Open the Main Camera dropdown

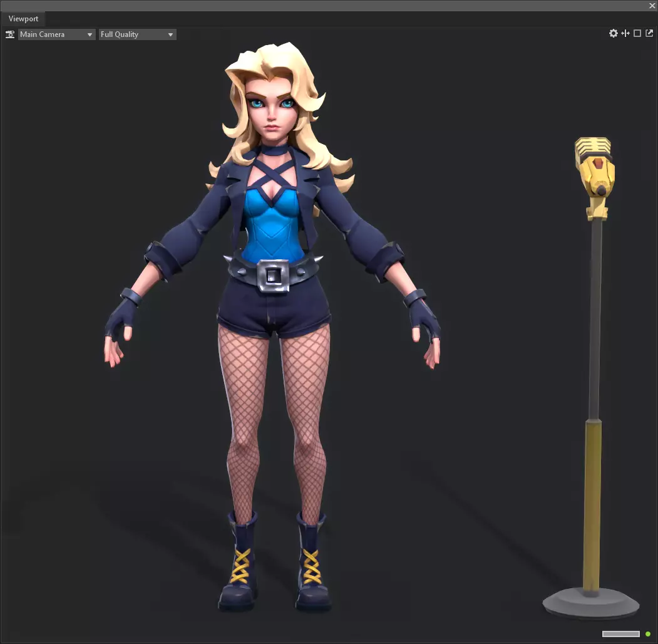pos(56,34)
